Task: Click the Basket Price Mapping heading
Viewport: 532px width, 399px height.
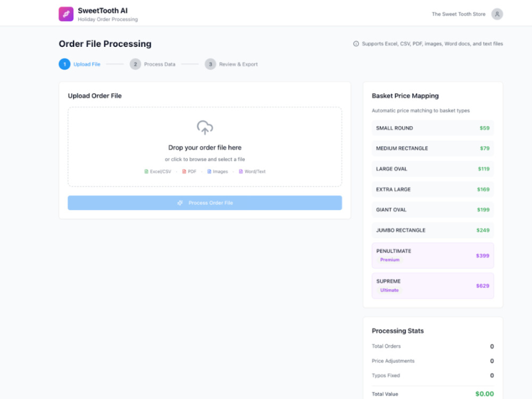Action: point(405,96)
